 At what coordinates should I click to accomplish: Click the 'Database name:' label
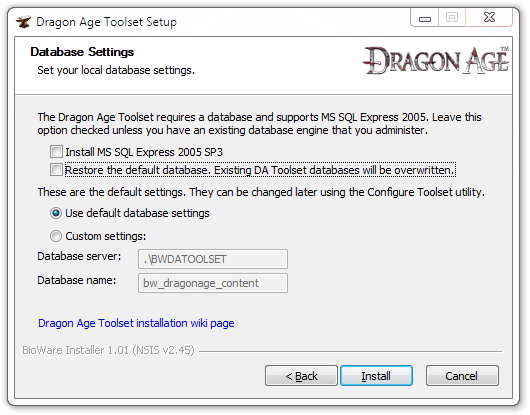click(x=77, y=280)
